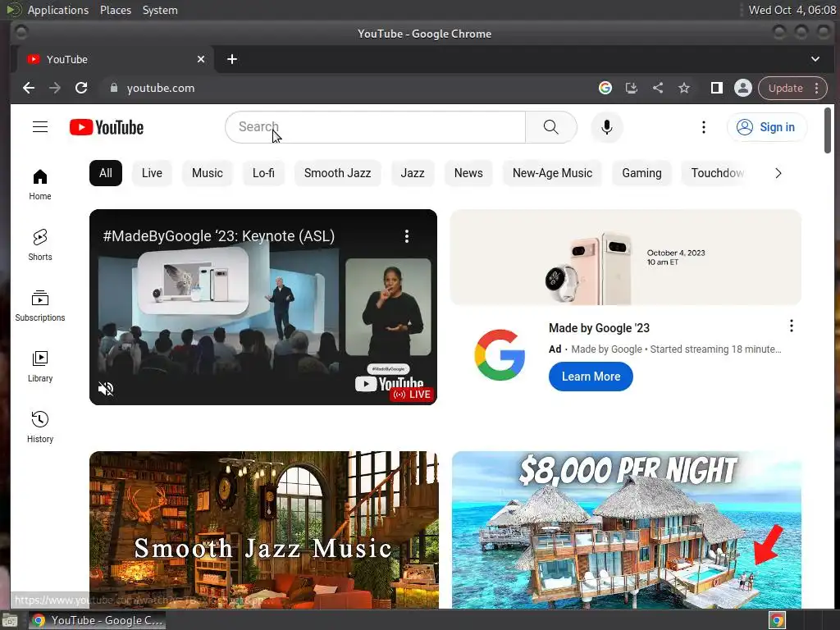840x630 pixels.
Task: Select the All filter chip
Action: tap(106, 173)
